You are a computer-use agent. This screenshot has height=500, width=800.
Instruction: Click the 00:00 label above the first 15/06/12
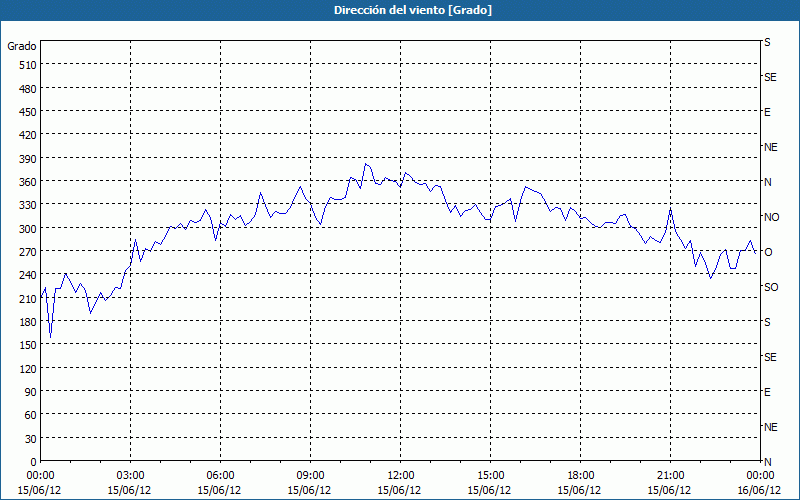click(x=40, y=476)
